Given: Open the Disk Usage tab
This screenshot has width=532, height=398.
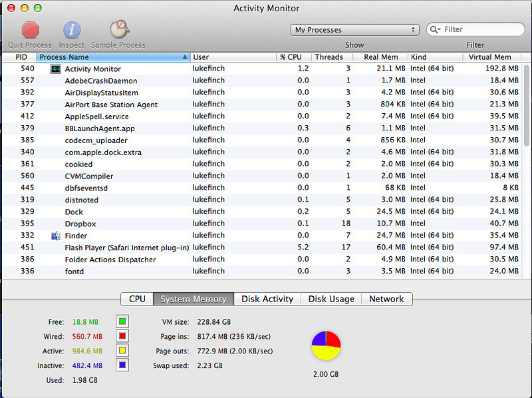Looking at the screenshot, I should pos(331,299).
